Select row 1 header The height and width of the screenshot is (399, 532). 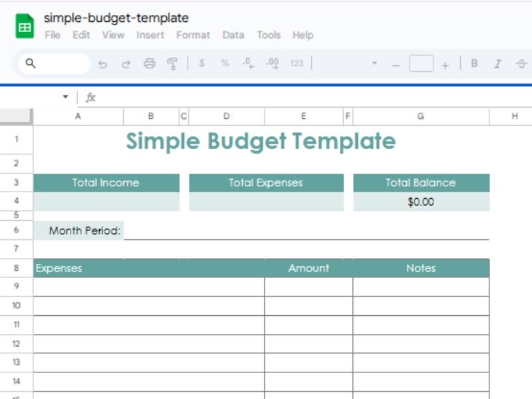16,140
